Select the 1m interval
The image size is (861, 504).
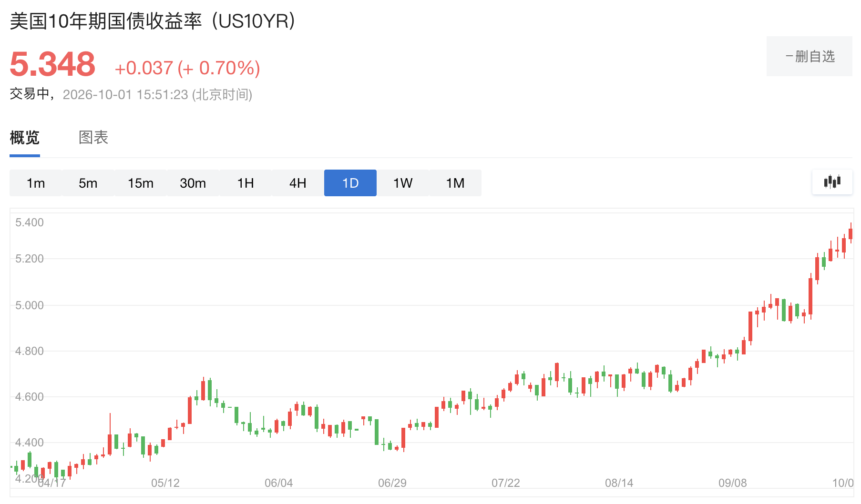point(36,183)
